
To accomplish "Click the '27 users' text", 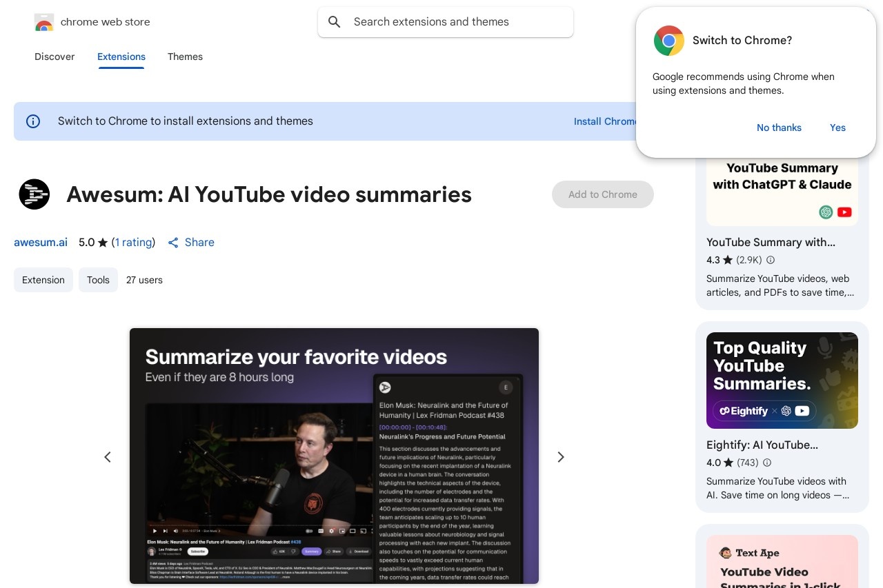I will (144, 280).
